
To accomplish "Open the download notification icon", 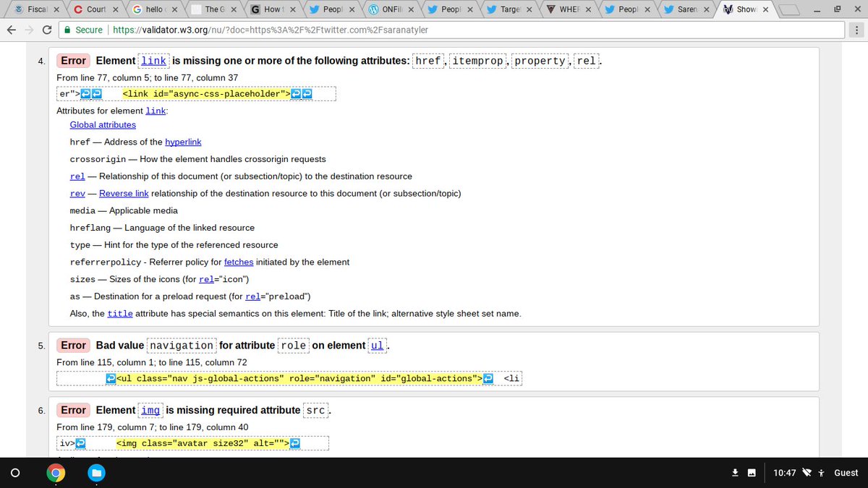I will [735, 473].
